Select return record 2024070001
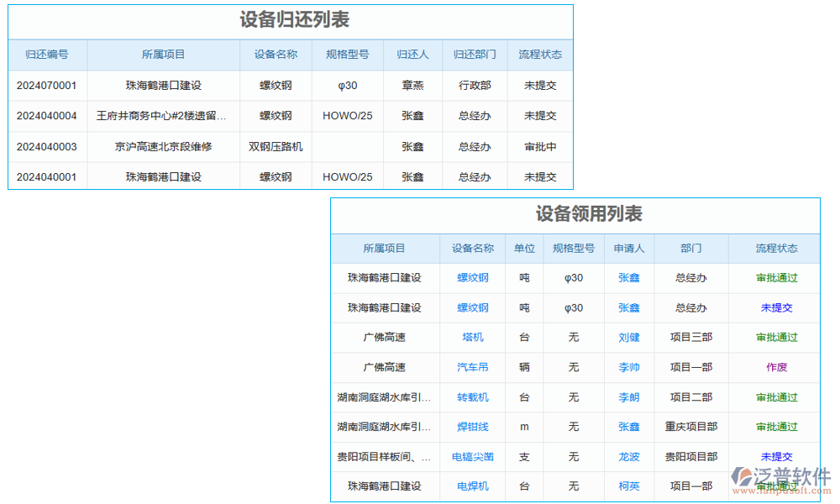 48,85
